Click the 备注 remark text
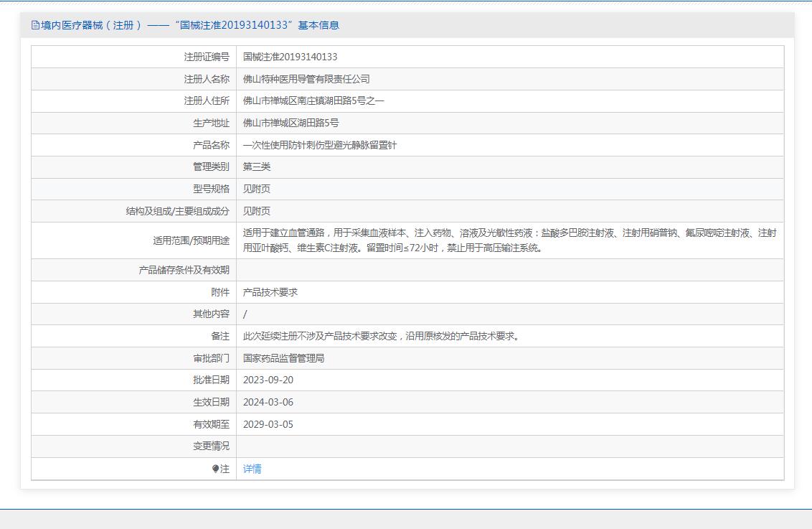 [381, 336]
